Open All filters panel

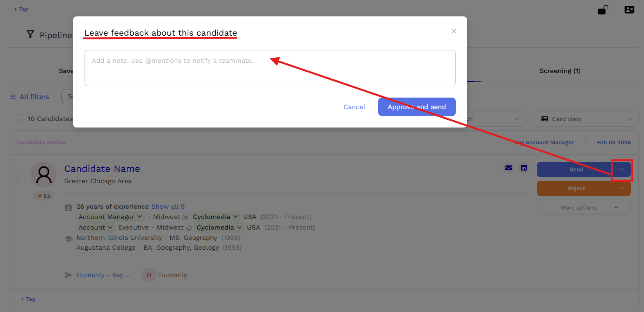coord(30,97)
